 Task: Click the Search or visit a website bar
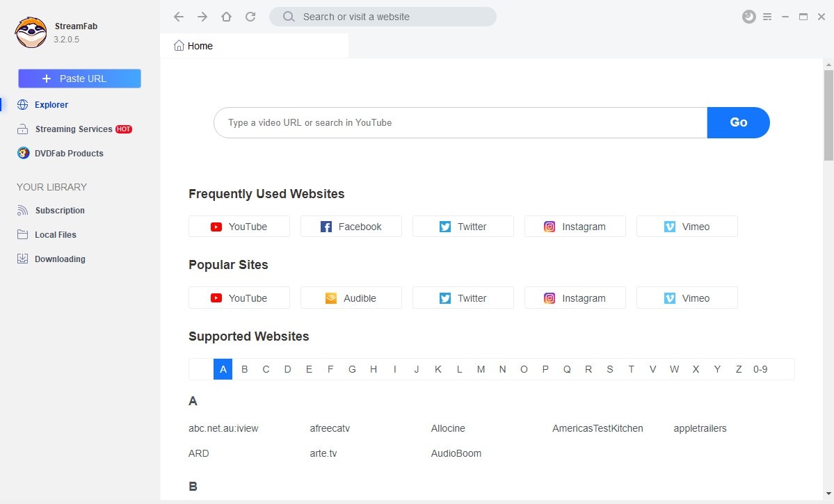click(383, 17)
